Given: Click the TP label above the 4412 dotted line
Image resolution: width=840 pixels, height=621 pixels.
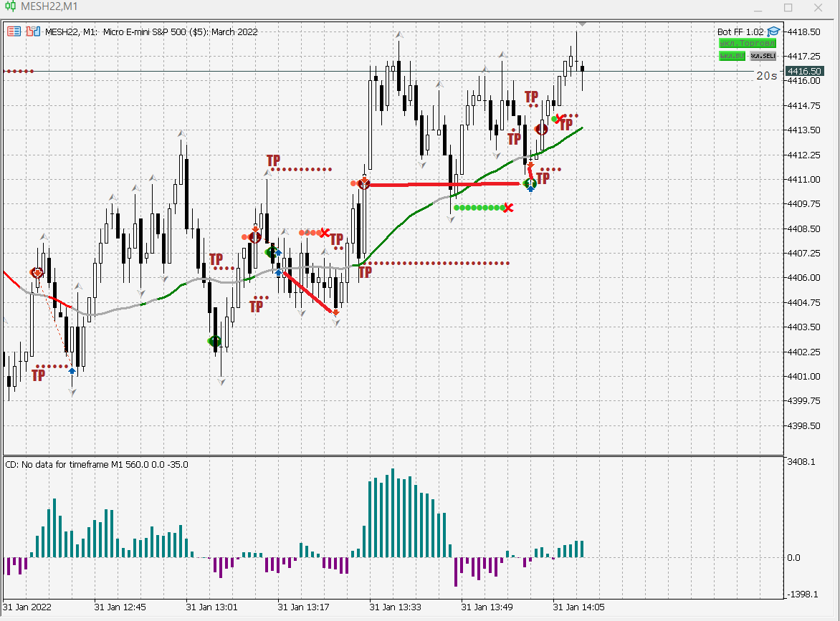Looking at the screenshot, I should click(273, 160).
